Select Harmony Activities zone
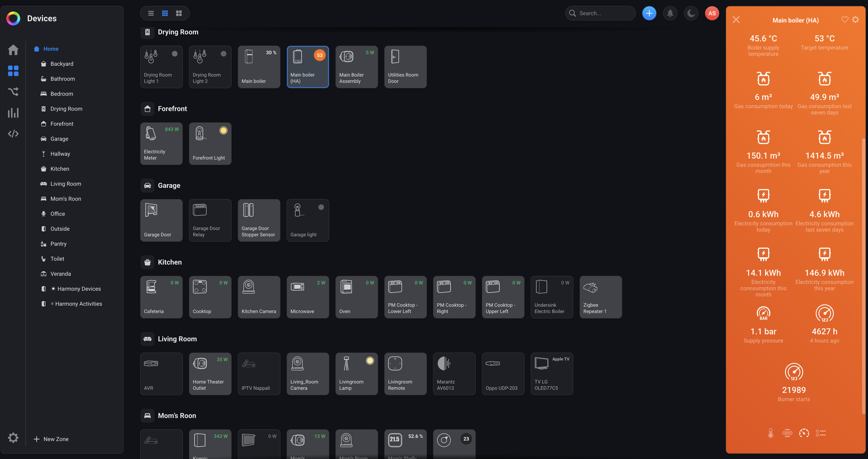Image resolution: width=868 pixels, height=459 pixels. pos(78,304)
